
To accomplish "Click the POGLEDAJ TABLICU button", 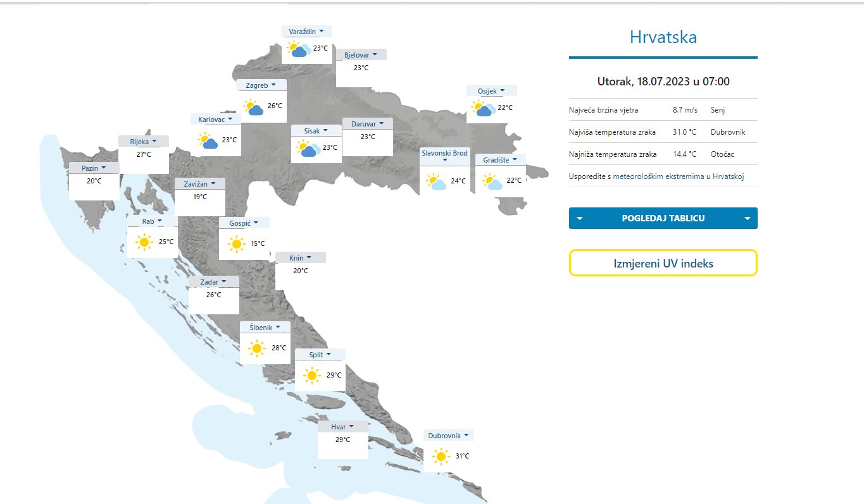I will click(x=663, y=218).
